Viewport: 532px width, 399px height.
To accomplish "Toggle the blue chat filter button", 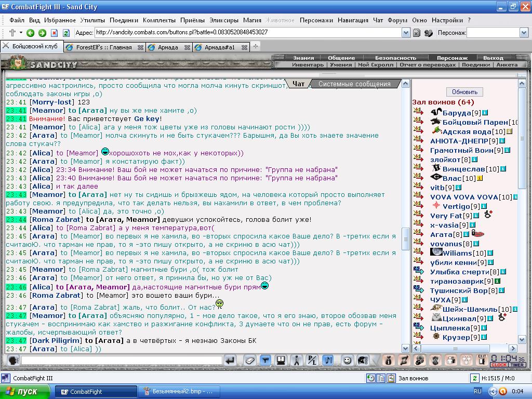I will point(265,361).
